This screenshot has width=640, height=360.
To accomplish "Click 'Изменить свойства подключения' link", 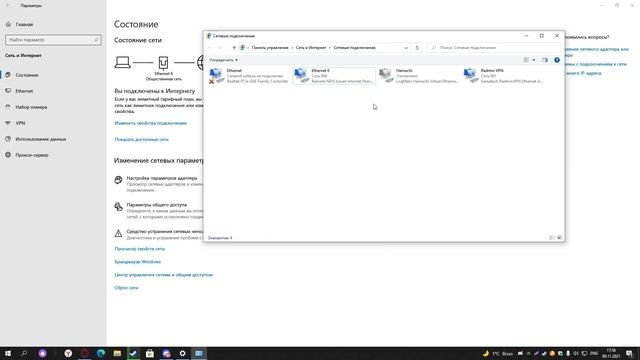I will pos(151,123).
